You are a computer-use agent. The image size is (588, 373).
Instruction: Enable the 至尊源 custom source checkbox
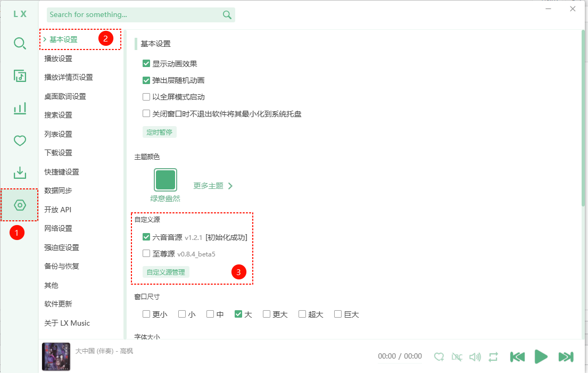coord(146,254)
